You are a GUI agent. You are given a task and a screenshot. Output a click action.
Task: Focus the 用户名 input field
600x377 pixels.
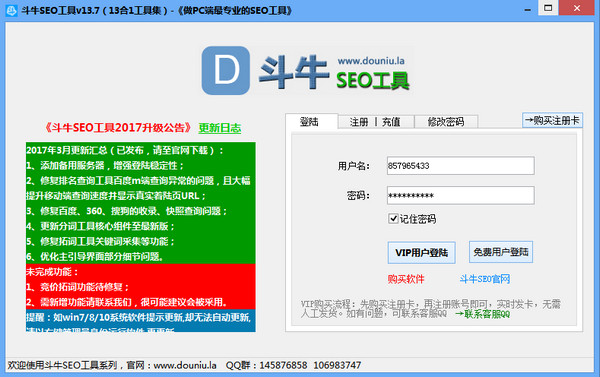point(461,166)
